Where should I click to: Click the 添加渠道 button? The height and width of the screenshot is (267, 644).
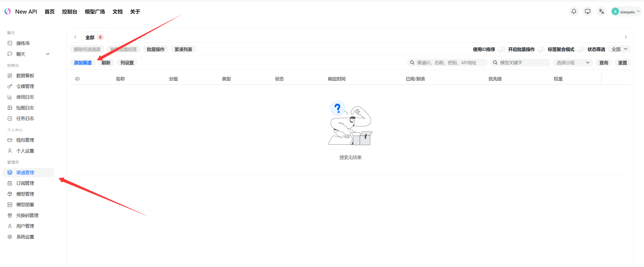83,63
